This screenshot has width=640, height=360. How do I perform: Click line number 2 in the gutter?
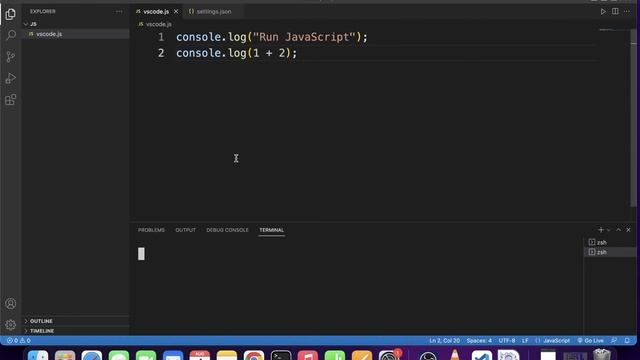tap(161, 53)
